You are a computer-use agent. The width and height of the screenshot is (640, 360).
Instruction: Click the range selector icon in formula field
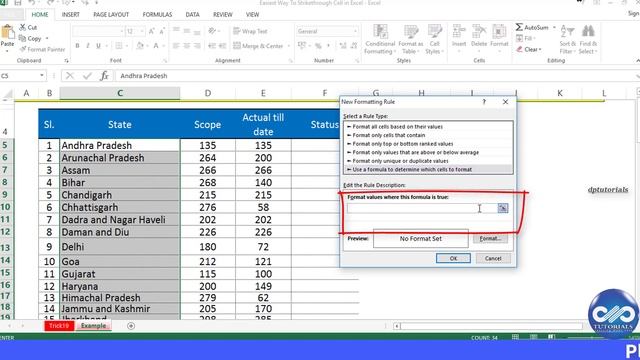tap(502, 208)
